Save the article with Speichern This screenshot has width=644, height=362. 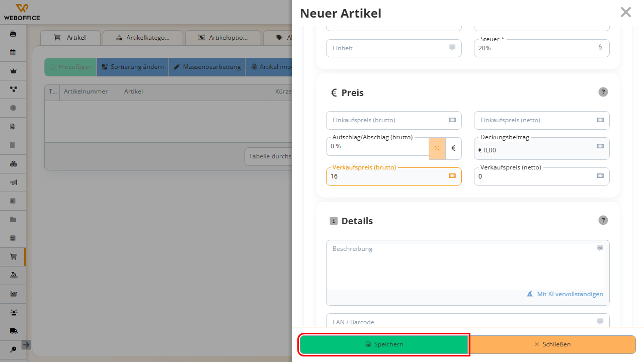[x=384, y=344]
